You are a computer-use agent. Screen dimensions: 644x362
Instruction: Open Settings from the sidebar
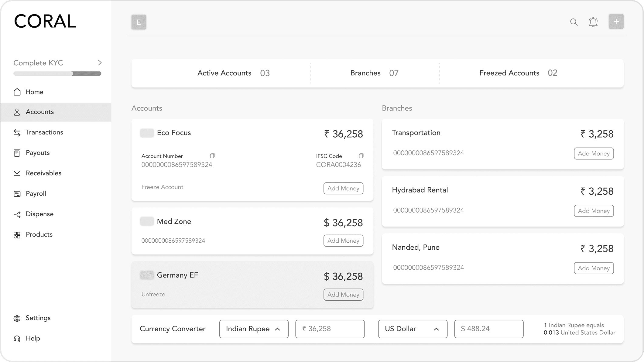point(38,318)
